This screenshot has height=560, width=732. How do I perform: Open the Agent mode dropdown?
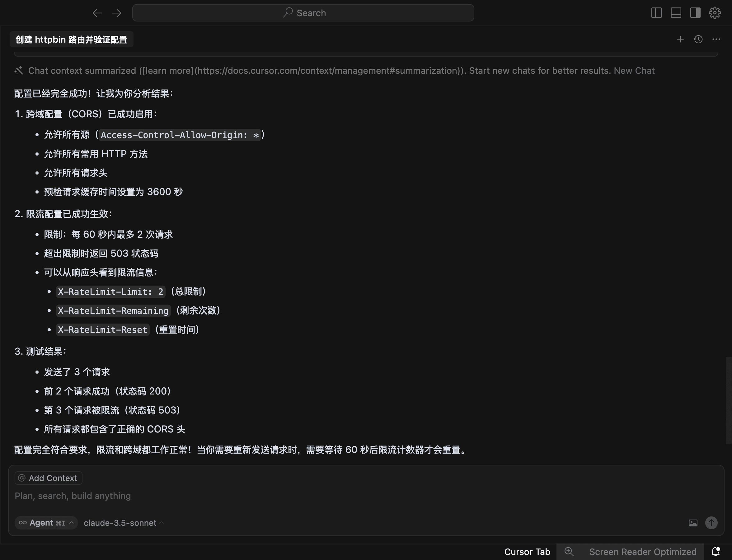coord(46,523)
